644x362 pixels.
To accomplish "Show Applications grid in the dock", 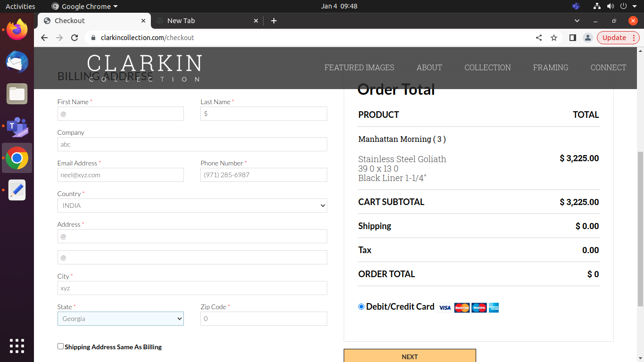I will 17,346.
